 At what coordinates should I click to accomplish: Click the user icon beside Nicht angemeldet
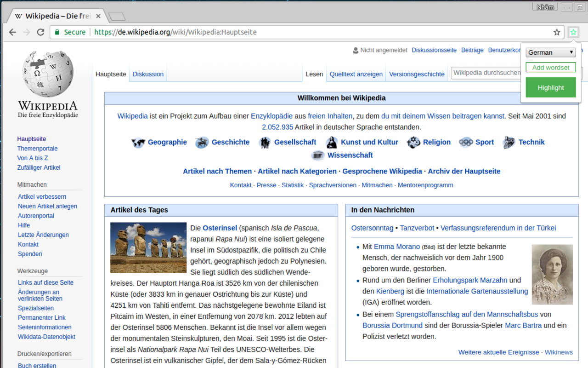pos(356,50)
